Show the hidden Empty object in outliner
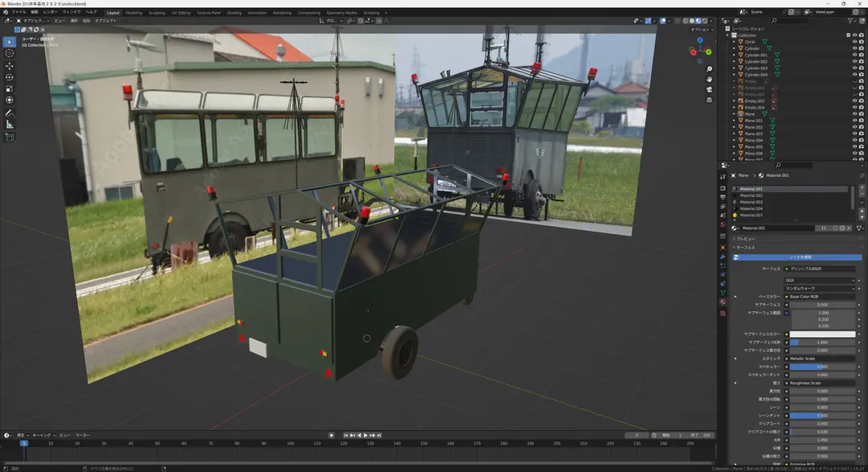Viewport: 868px width, 472px height. click(x=854, y=81)
